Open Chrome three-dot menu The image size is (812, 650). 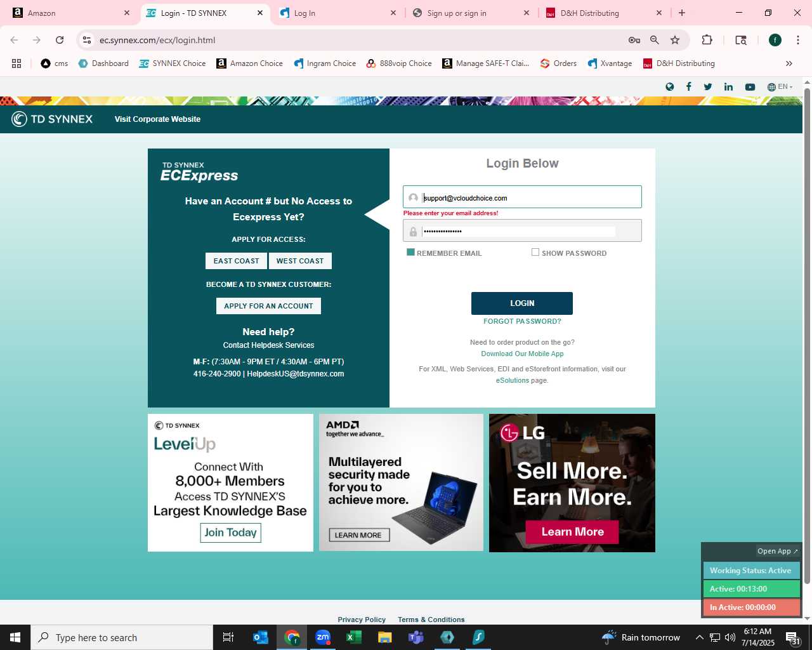click(797, 40)
